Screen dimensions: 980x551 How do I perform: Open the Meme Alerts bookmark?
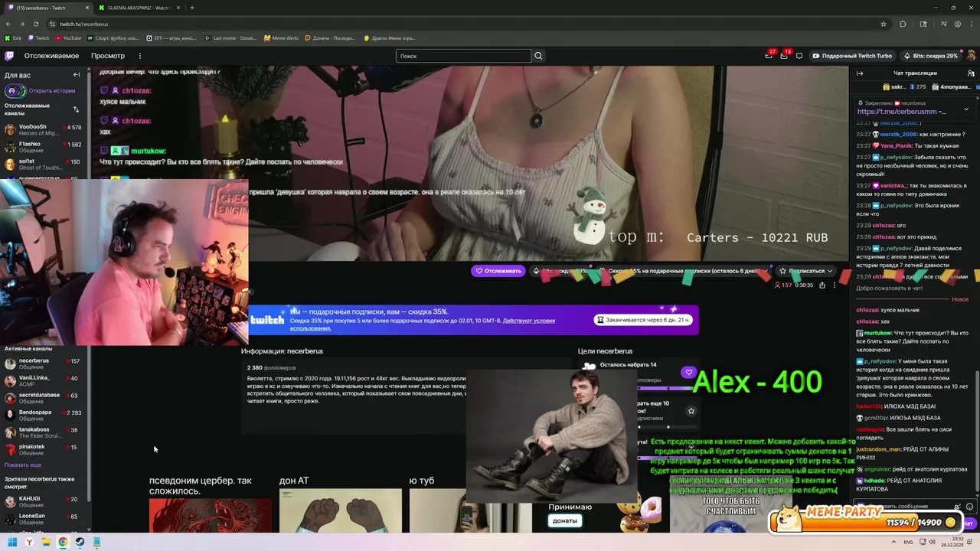[x=281, y=37]
